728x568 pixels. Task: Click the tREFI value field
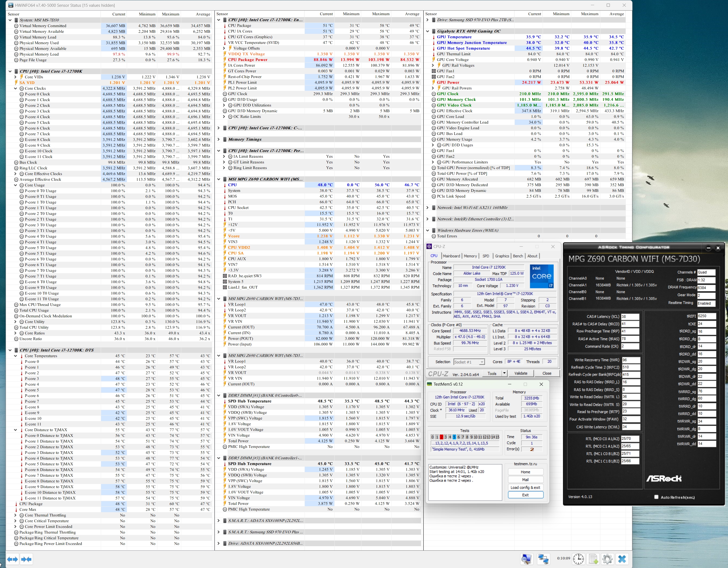(x=706, y=316)
